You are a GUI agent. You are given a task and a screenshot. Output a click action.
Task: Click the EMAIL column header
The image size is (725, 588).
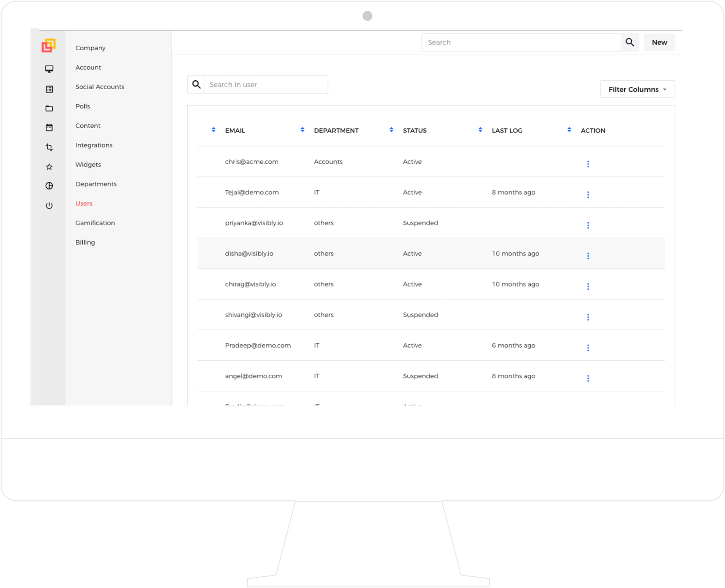click(x=235, y=131)
